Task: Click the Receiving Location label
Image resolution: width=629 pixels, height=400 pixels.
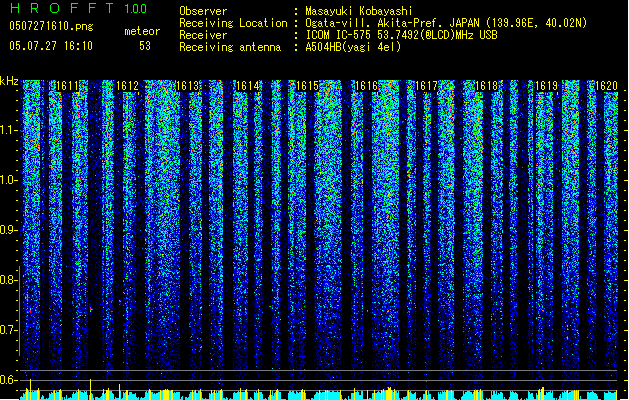Action: click(x=233, y=23)
